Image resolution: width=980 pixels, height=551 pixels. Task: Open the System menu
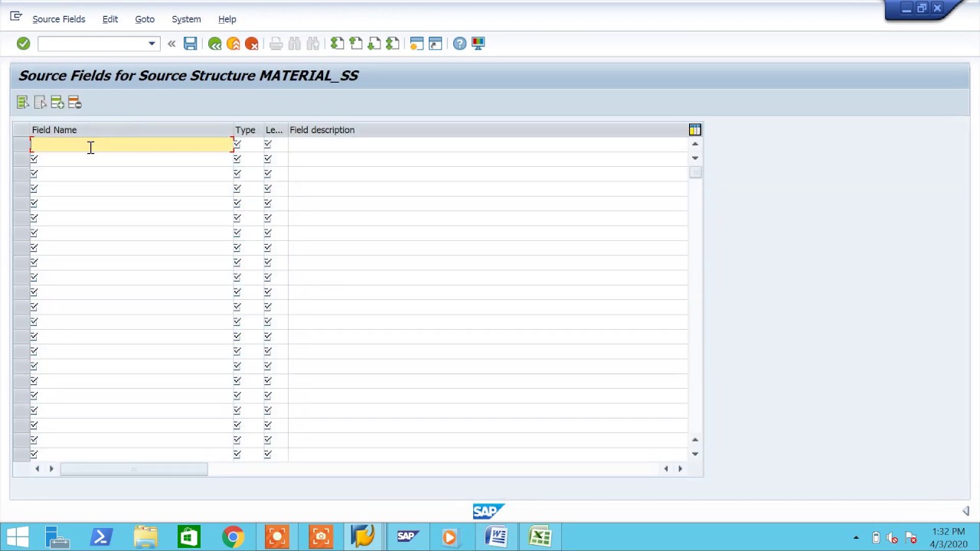click(x=186, y=19)
